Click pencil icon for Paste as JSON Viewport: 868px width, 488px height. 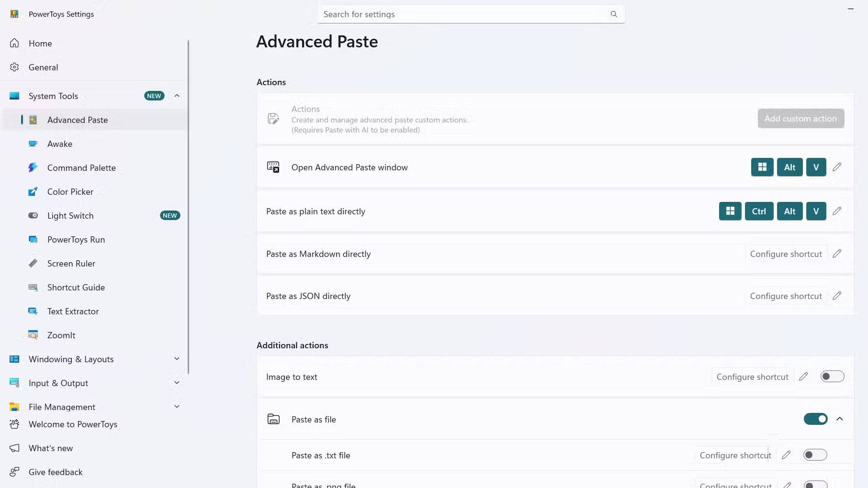[x=837, y=296]
